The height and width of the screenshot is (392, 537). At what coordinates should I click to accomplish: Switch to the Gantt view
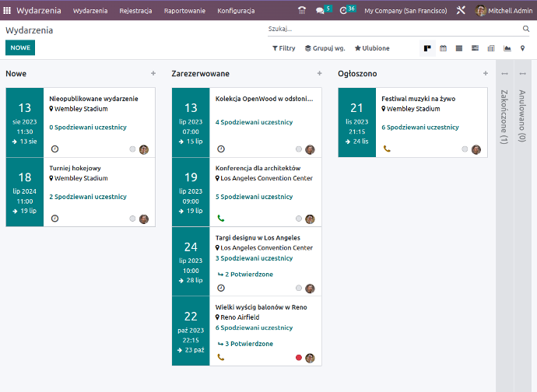coord(475,48)
